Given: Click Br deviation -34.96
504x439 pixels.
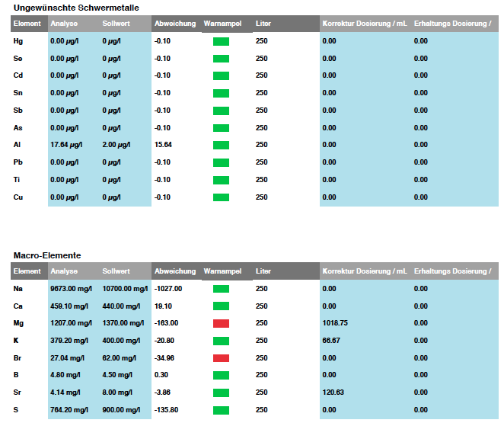Looking at the screenshot, I should [164, 358].
